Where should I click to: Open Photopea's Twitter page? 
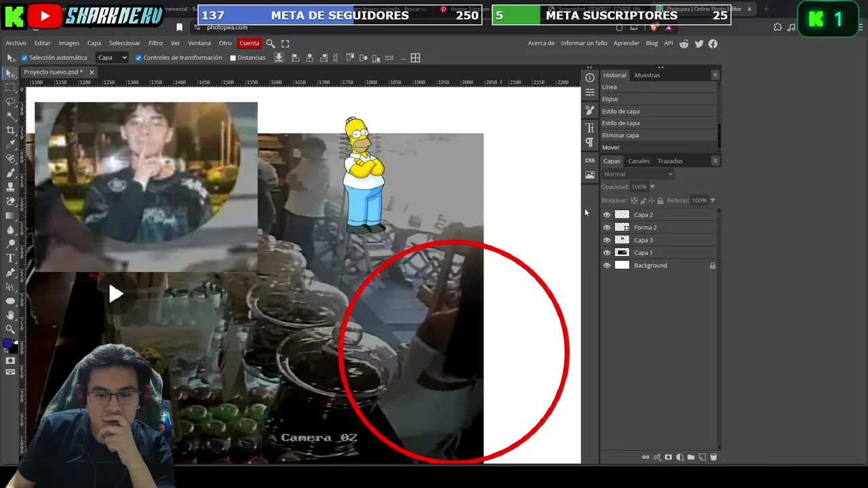point(699,43)
